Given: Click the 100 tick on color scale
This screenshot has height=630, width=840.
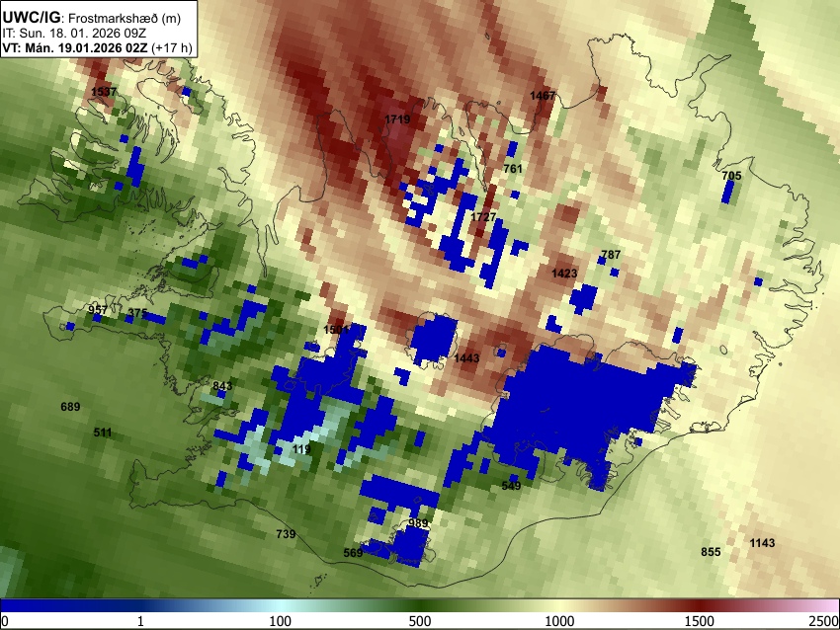Looking at the screenshot, I should coord(281,621).
